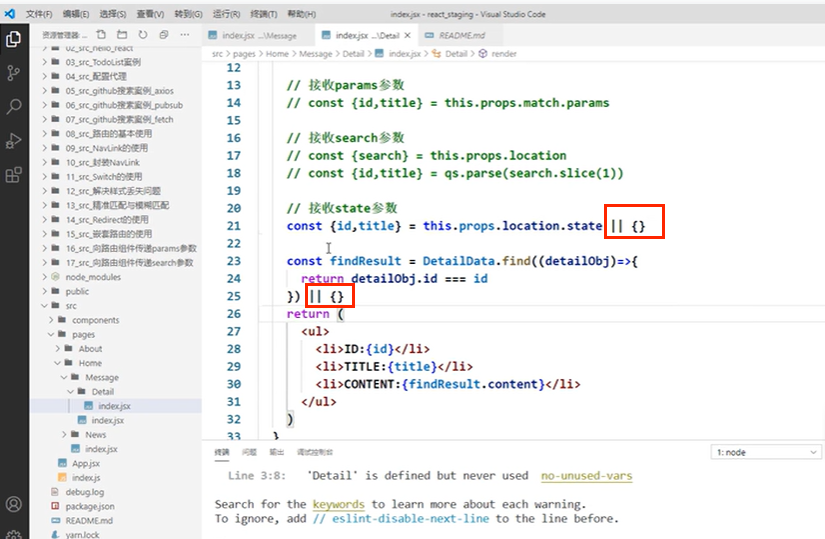Select the 输出 panel tab

[x=277, y=452]
